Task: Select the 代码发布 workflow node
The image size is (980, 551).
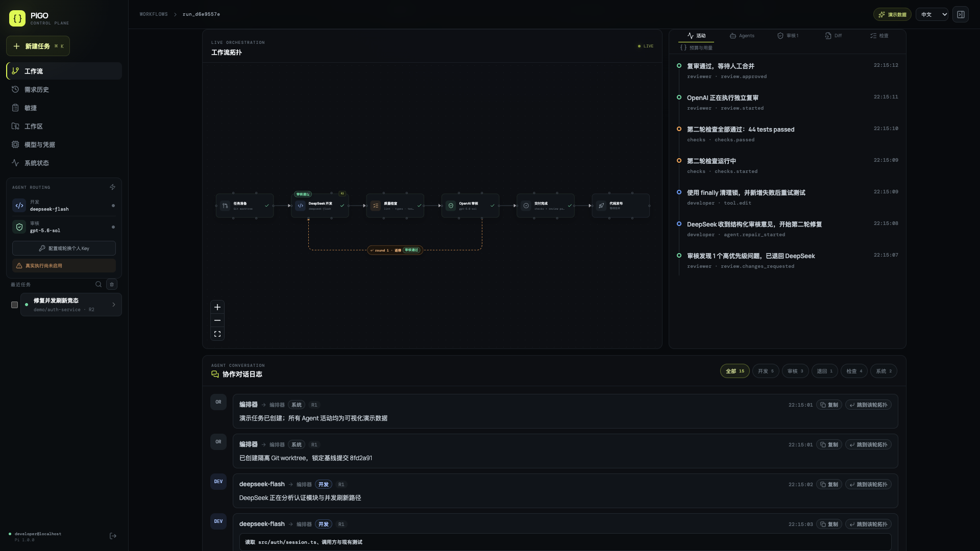Action: coord(621,206)
